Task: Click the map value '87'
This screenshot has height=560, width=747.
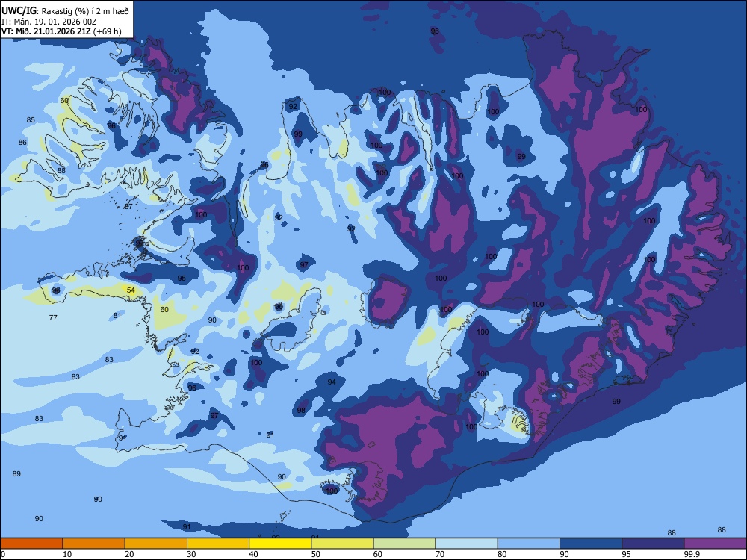Action: click(128, 207)
